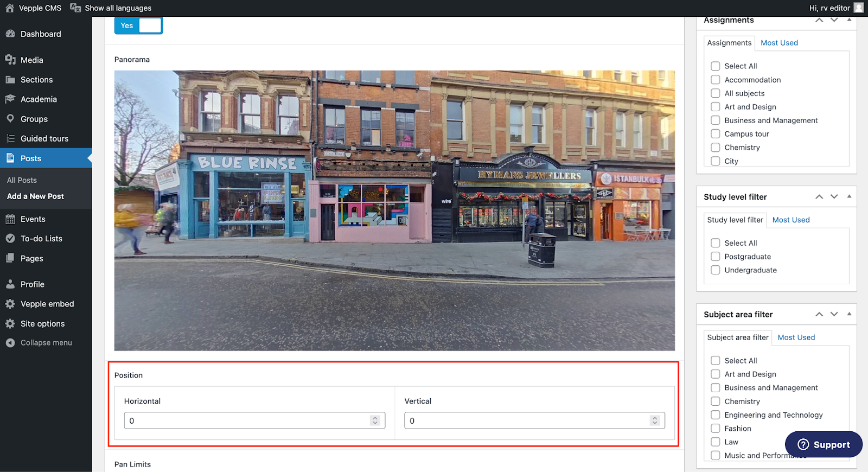Select the Assignments tab
The height and width of the screenshot is (472, 868).
(x=729, y=43)
